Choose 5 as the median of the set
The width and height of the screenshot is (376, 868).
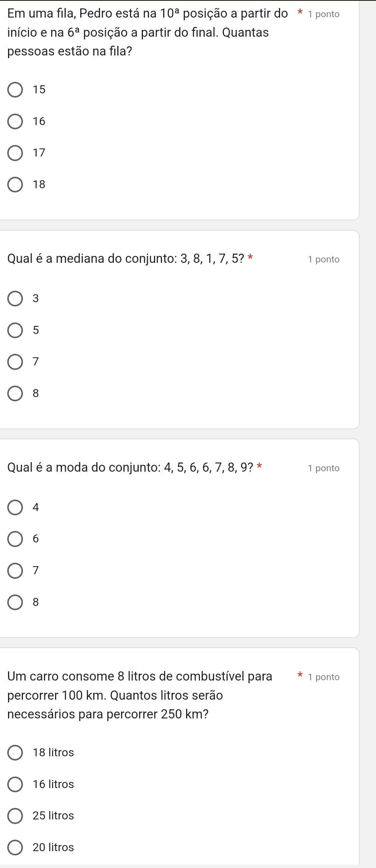(x=15, y=331)
